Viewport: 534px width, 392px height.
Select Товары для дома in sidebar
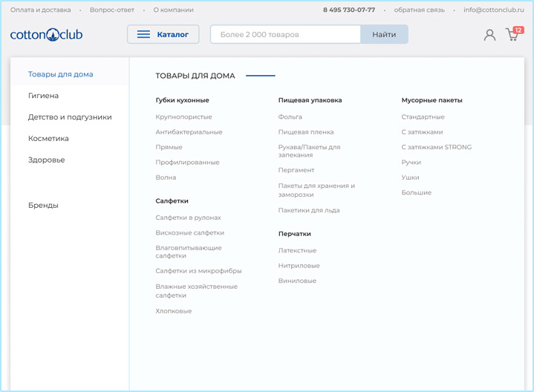tap(61, 74)
